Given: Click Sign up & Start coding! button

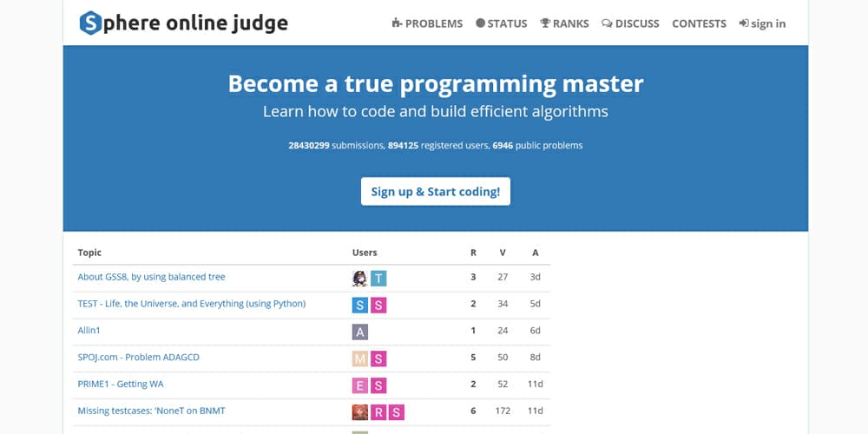Looking at the screenshot, I should tap(436, 192).
